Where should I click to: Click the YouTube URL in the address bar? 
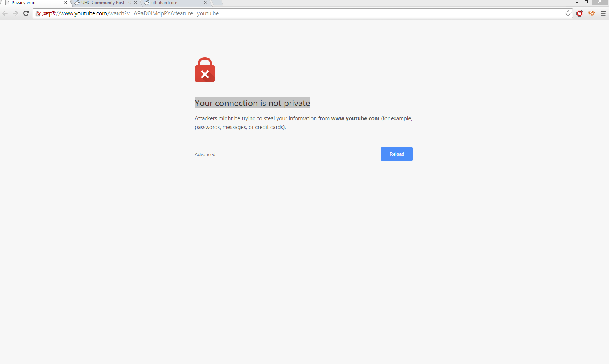click(x=130, y=13)
